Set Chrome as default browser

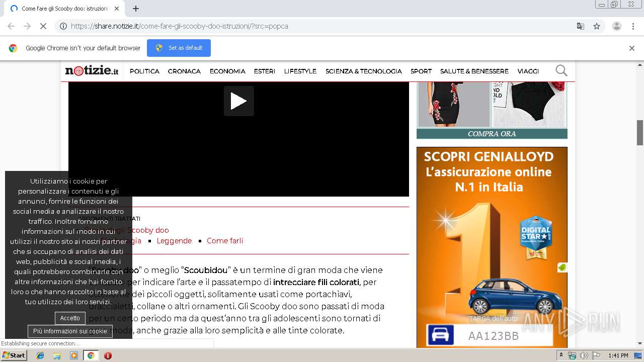click(x=179, y=48)
